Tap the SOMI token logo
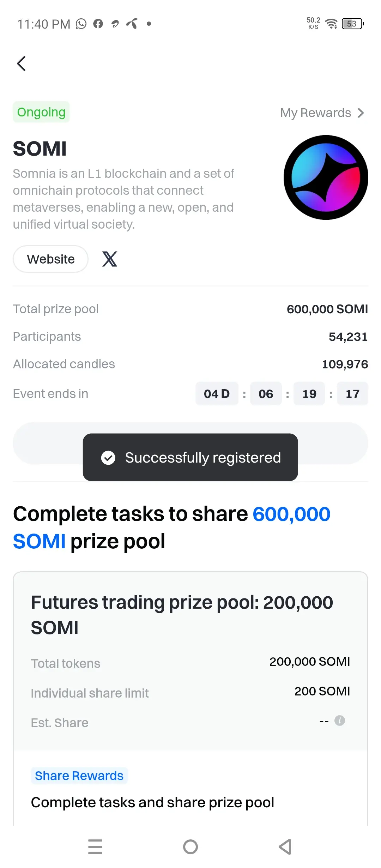This screenshot has height=868, width=381. pyautogui.click(x=326, y=177)
